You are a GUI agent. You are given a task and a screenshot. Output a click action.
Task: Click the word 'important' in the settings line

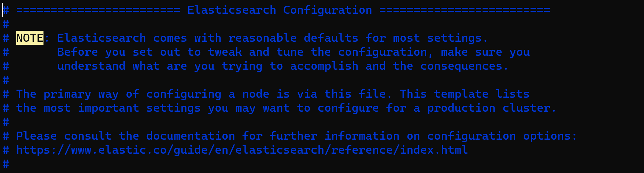(x=108, y=108)
